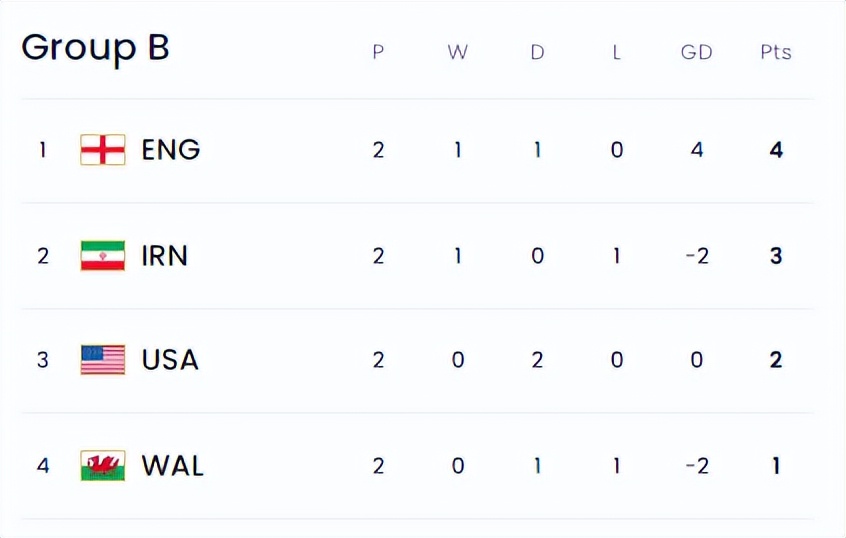Click the Iran flag icon
Viewport: 846px width, 538px height.
point(103,256)
